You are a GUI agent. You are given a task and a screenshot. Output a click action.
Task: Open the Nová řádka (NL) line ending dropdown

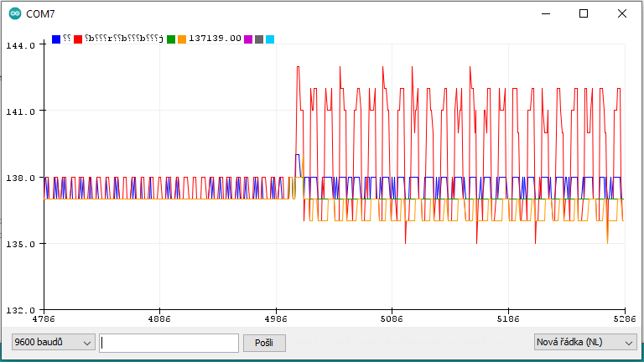(584, 342)
